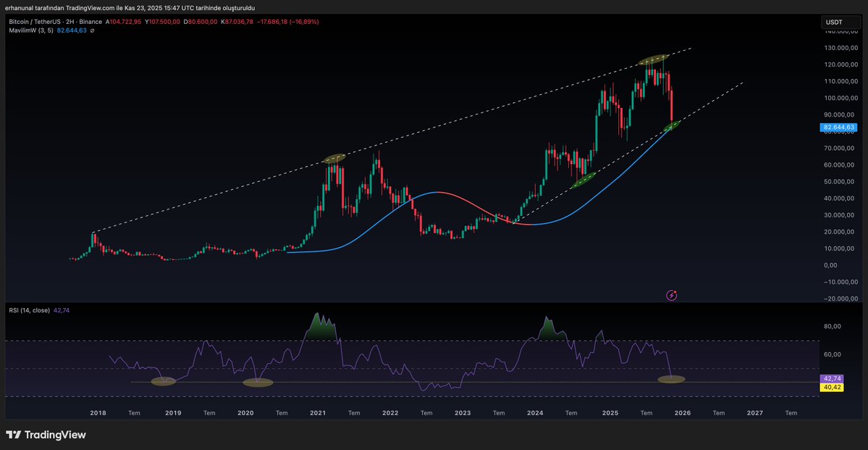The image size is (868, 450).
Task: Click the change value −17.686,18 (−16,89%)
Action: click(287, 22)
